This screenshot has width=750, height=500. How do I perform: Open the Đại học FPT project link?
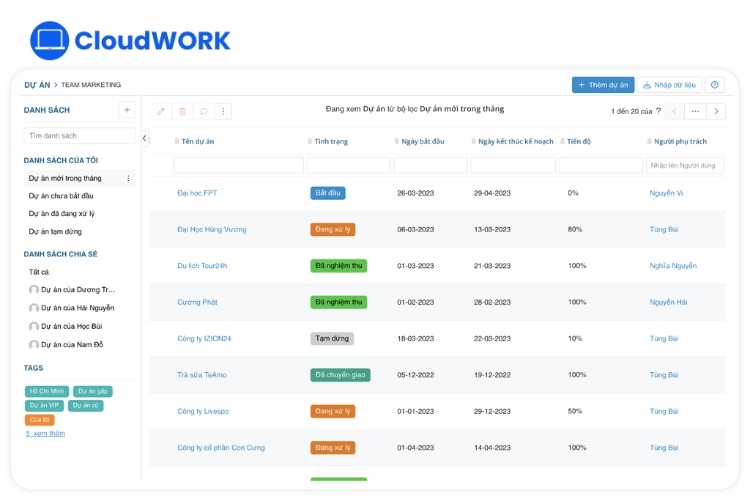pyautogui.click(x=197, y=193)
